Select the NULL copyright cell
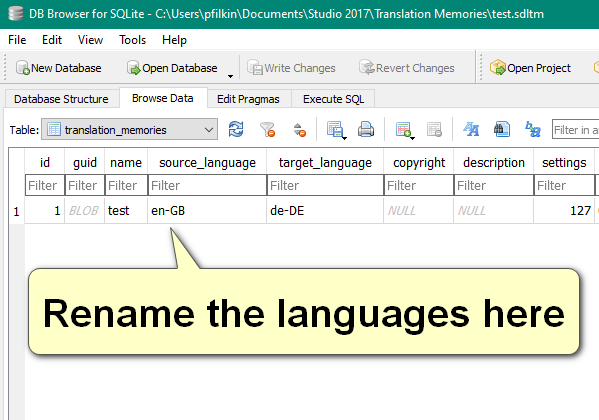Image resolution: width=599 pixels, height=420 pixels. 419,210
